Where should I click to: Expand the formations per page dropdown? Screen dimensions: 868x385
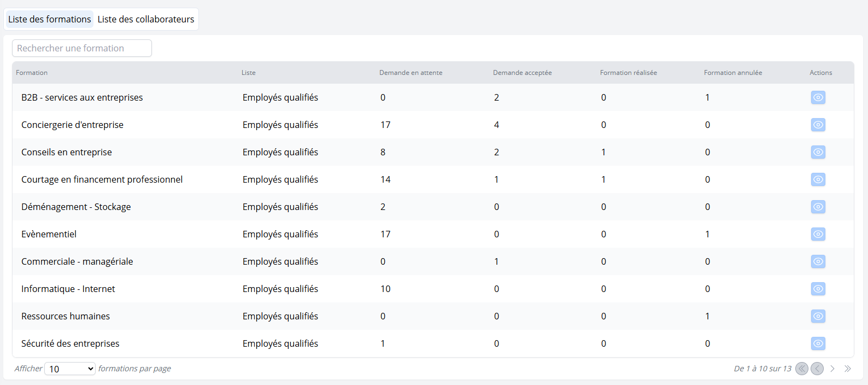click(70, 369)
